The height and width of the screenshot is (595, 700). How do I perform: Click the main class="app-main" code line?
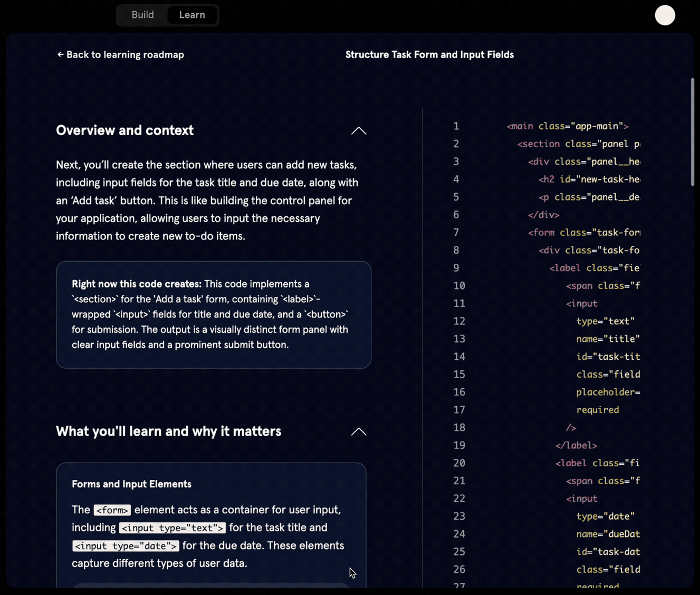[567, 126]
